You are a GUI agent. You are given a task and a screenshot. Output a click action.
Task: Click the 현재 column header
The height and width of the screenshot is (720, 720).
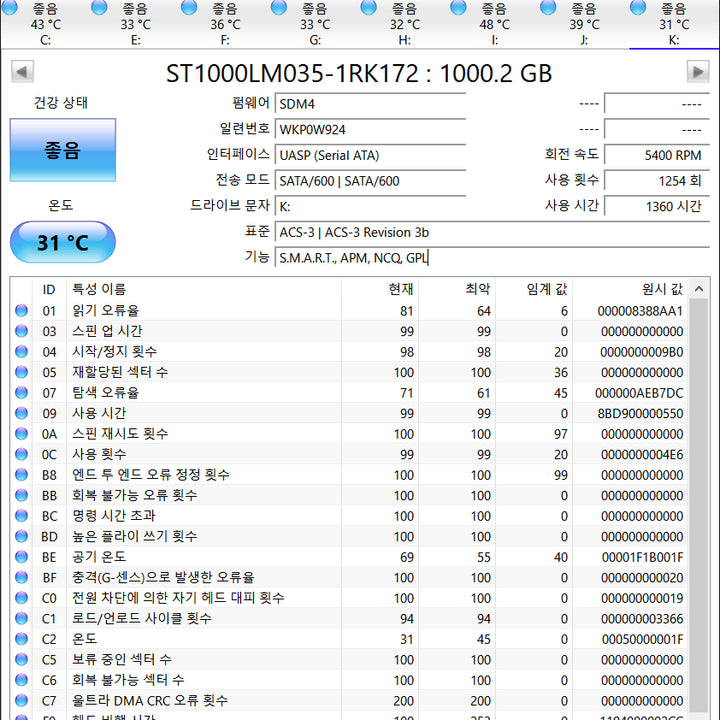click(380, 289)
